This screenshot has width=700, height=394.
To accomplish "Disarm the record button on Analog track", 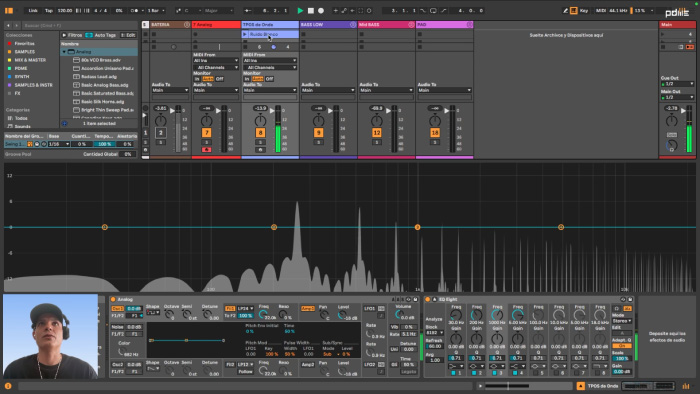I will click(206, 149).
